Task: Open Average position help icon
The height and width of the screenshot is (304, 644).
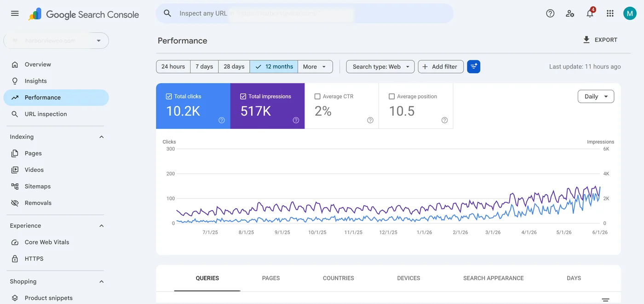Action: 444,120
